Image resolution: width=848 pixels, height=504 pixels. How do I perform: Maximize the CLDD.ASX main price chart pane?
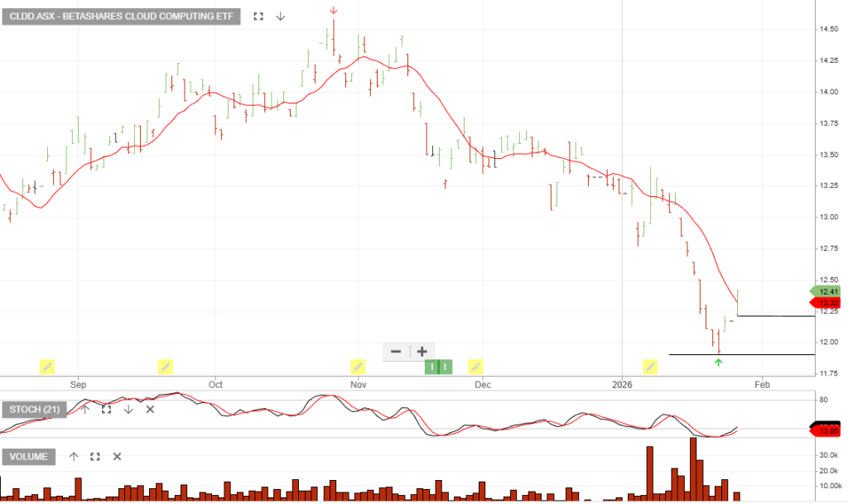tap(258, 17)
